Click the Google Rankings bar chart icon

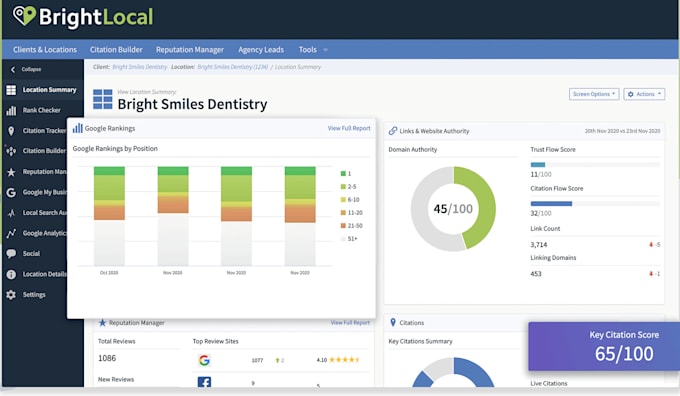pyautogui.click(x=78, y=128)
